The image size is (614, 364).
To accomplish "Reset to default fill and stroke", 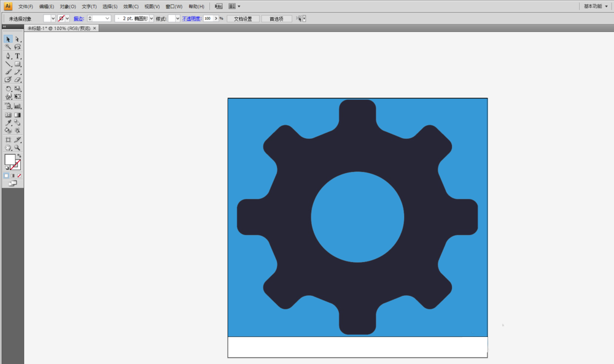I will click(x=7, y=168).
